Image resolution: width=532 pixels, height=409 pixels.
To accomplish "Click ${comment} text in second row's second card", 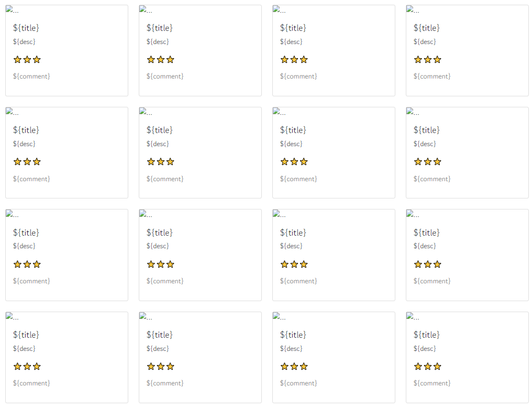I will [165, 179].
